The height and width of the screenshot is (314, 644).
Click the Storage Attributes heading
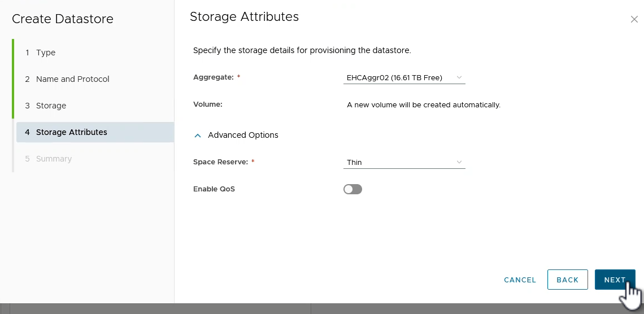pyautogui.click(x=244, y=17)
